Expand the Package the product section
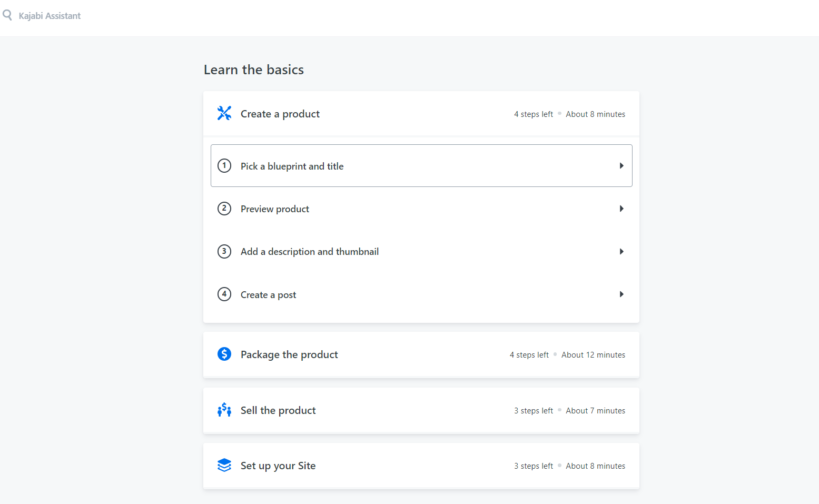Screen dimensions: 819x504 (x=421, y=354)
